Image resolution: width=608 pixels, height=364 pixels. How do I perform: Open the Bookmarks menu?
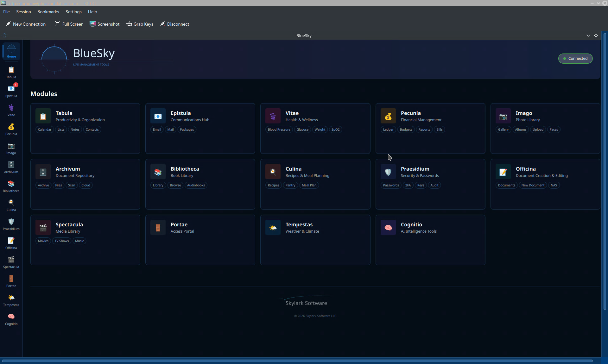(x=48, y=12)
